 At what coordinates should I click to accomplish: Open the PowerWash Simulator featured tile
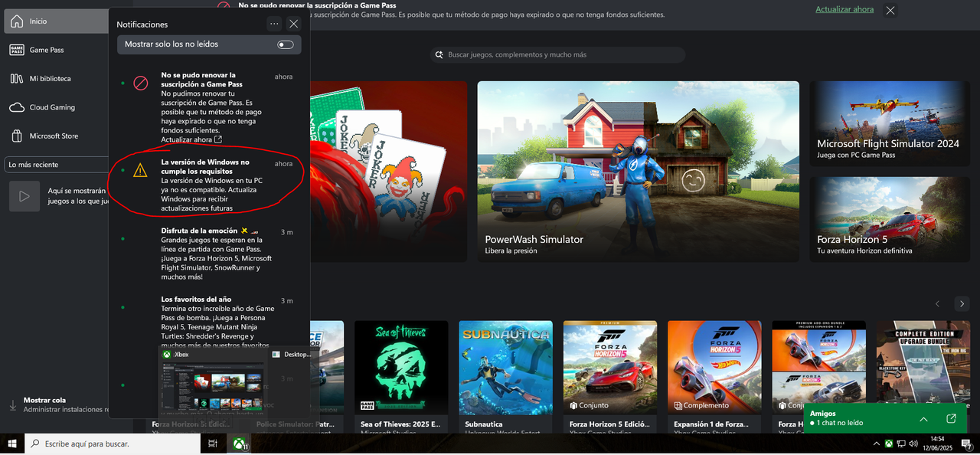[x=638, y=172]
